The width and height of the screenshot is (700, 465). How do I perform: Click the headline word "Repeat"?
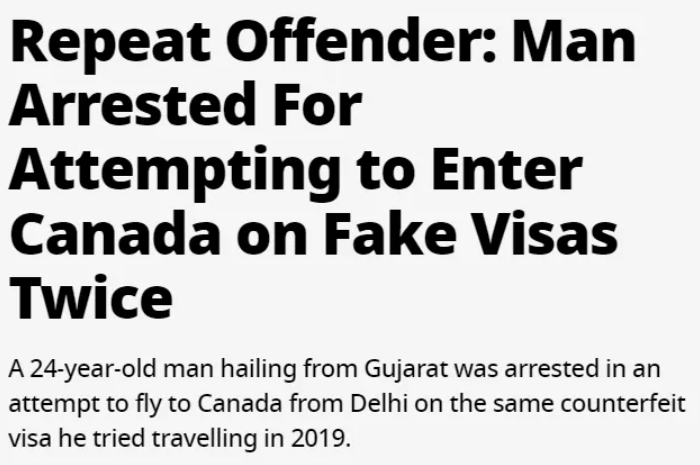110,44
